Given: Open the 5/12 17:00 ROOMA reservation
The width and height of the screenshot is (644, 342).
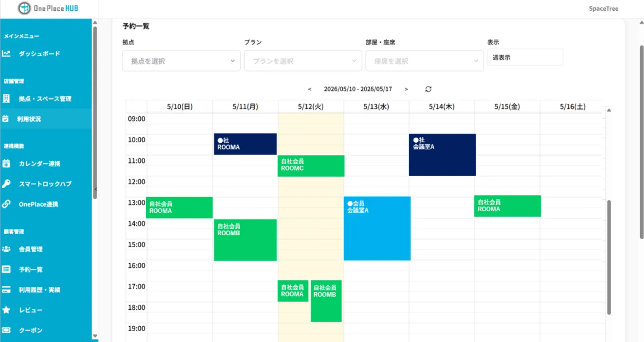Looking at the screenshot, I should 293,291.
